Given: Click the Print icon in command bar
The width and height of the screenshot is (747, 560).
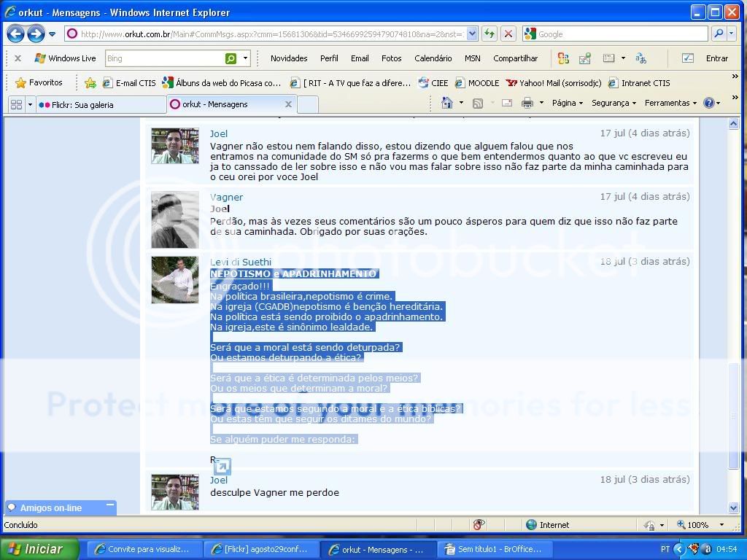Looking at the screenshot, I should point(527,104).
